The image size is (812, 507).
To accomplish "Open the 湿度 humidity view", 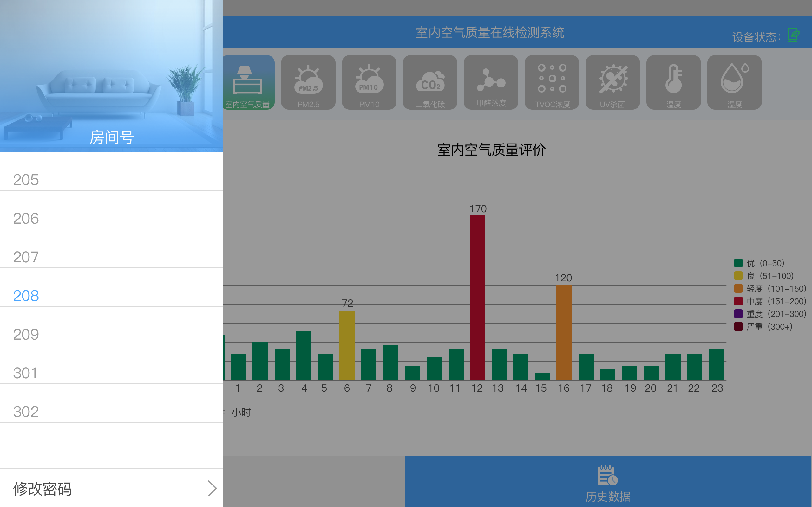I will pos(735,82).
